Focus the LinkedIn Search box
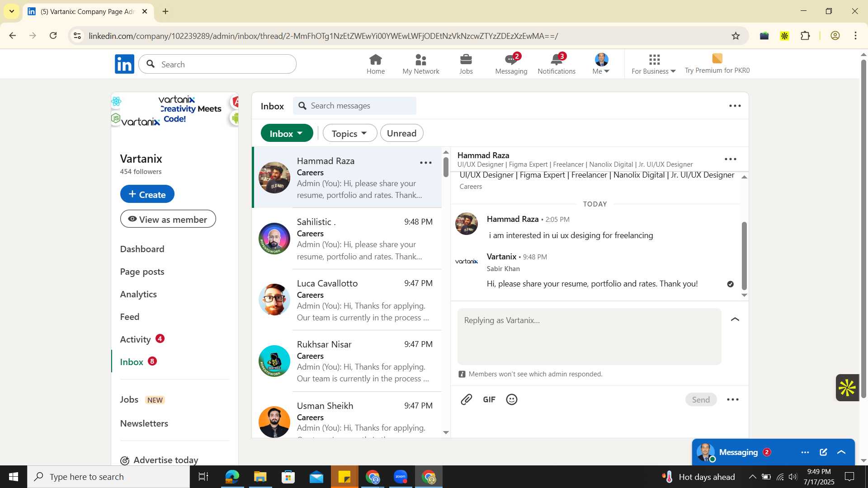The width and height of the screenshot is (868, 488). (x=217, y=64)
